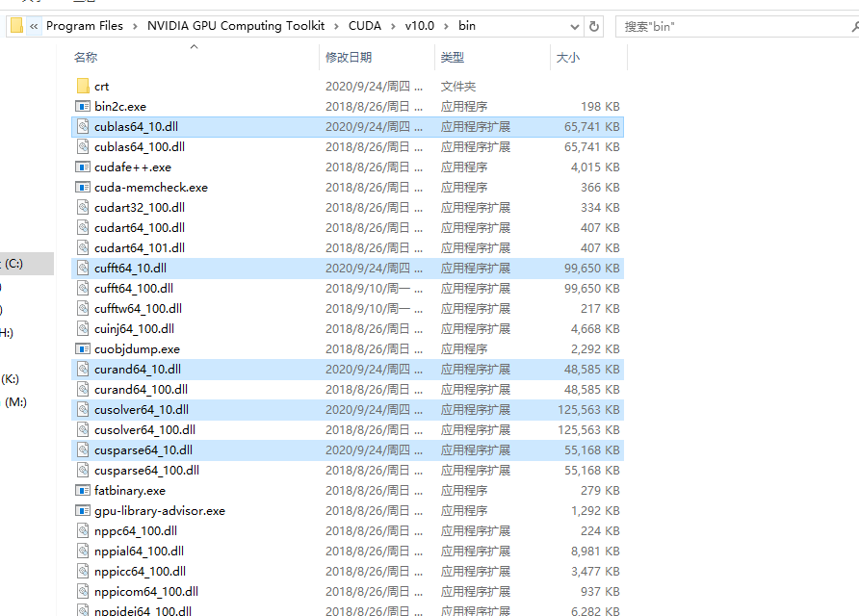This screenshot has width=859, height=616.
Task: Click the cublas64_10.dll file icon
Action: pos(83,126)
